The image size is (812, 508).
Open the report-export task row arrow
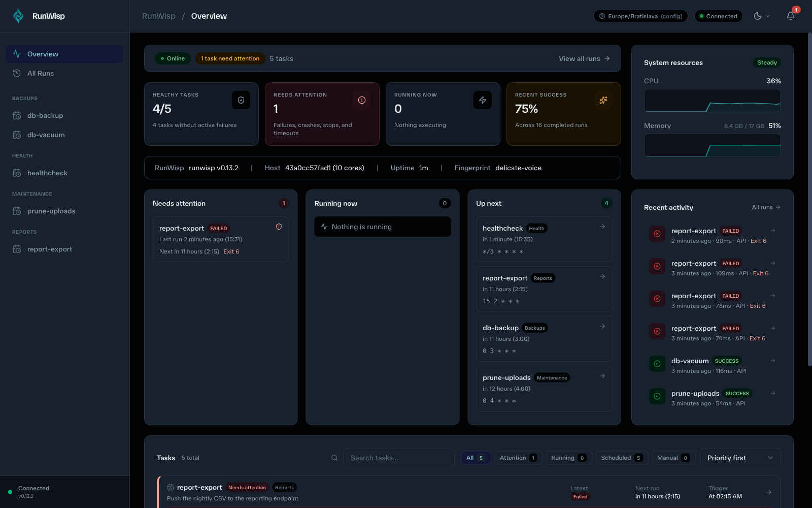click(769, 492)
